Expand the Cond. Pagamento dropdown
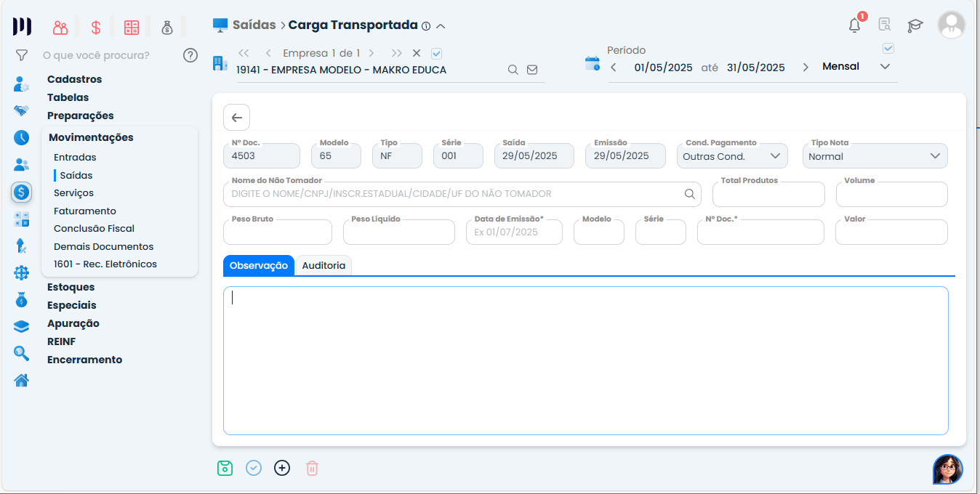980x494 pixels. [775, 156]
